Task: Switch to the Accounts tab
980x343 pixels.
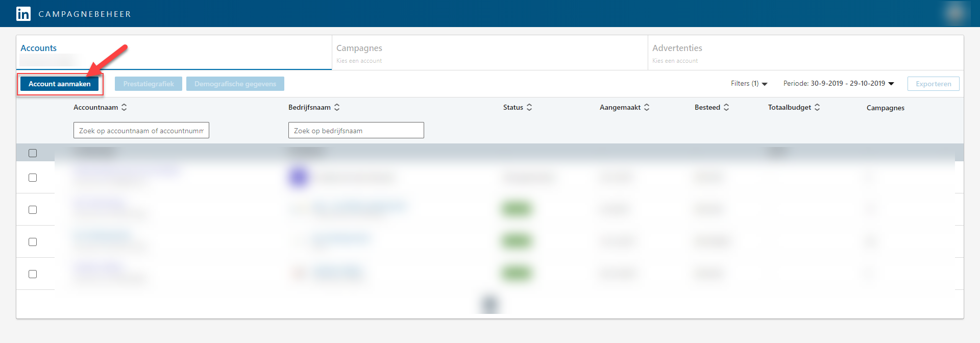Action: [174, 53]
